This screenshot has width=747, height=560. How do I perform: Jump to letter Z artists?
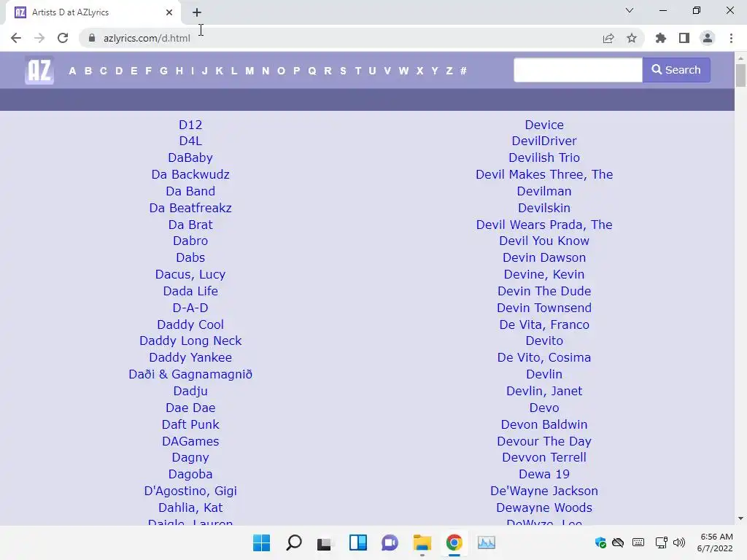click(x=449, y=71)
